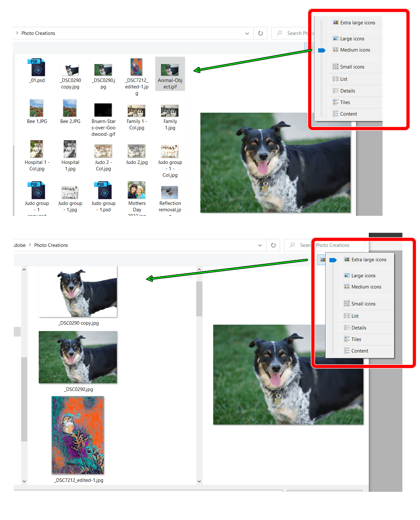Screen dimensions: 420x520
Task: Select the _01.psd Photoshop file icon
Action: 36,67
